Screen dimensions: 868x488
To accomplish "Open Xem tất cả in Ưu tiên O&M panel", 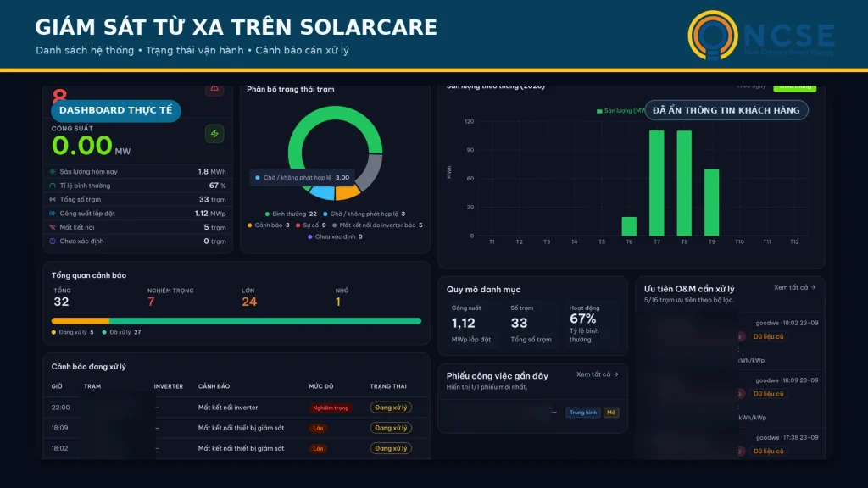I will tap(794, 287).
